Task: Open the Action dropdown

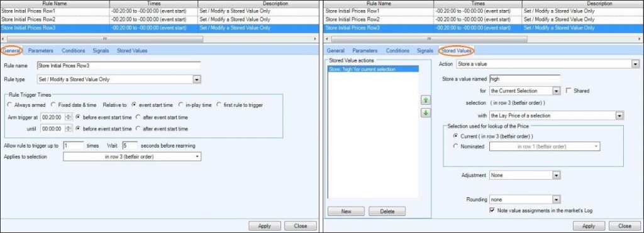Action: click(636, 64)
